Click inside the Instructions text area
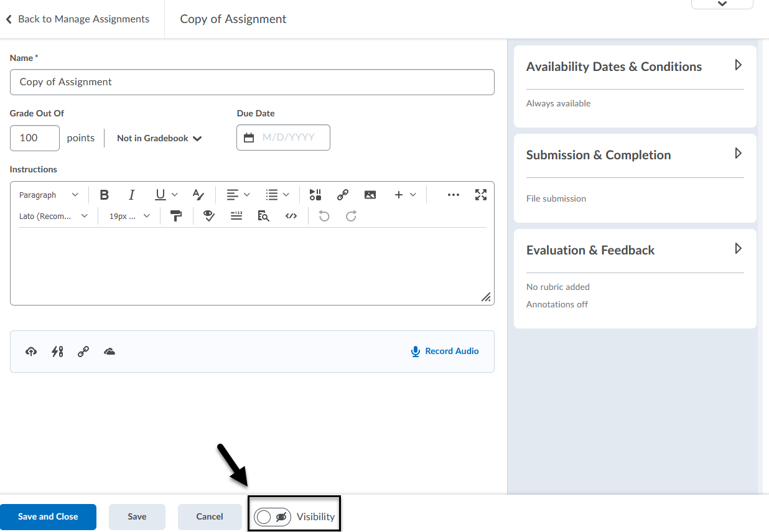 pos(252,266)
